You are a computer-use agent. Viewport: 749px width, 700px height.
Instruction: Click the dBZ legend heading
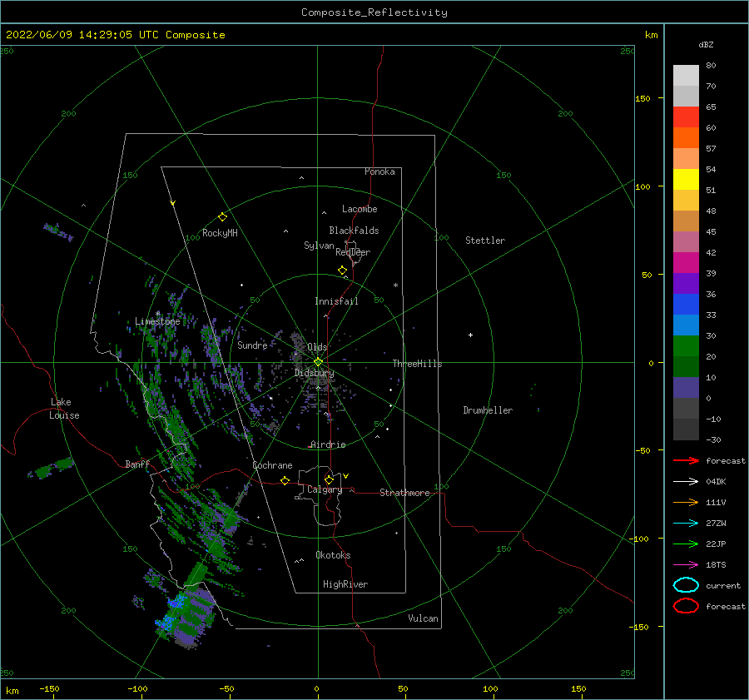coord(706,44)
